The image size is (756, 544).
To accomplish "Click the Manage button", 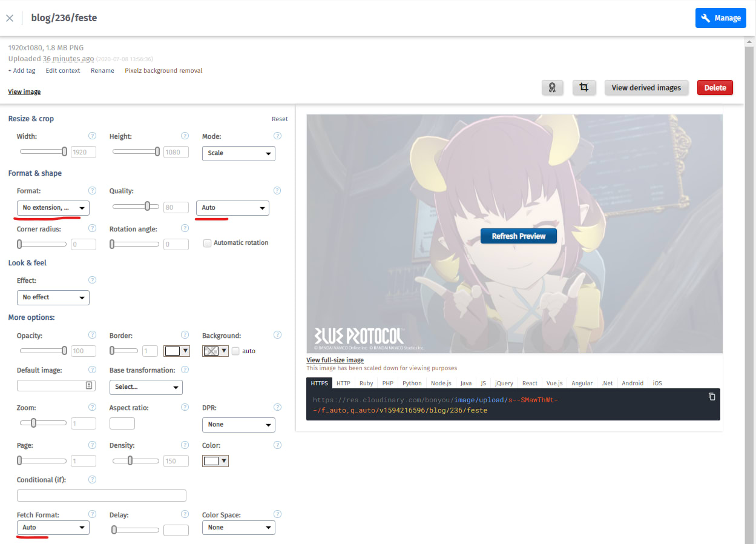I will [x=721, y=18].
